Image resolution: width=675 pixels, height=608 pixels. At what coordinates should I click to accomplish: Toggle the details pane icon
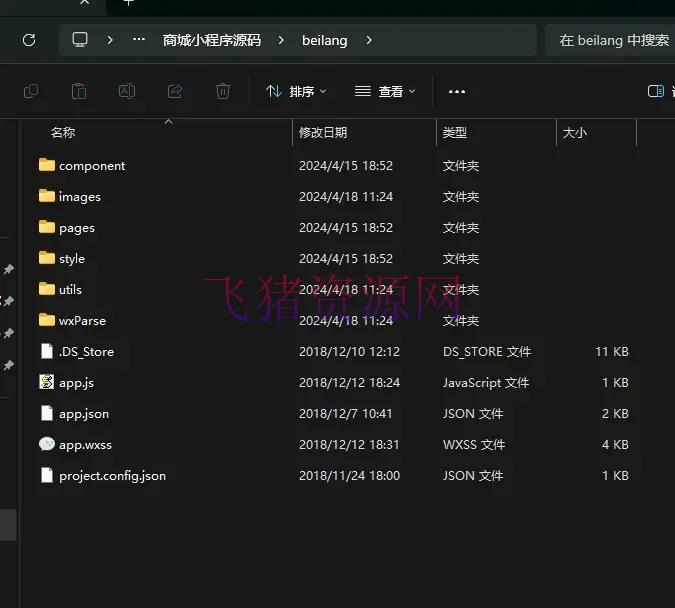pyautogui.click(x=656, y=91)
